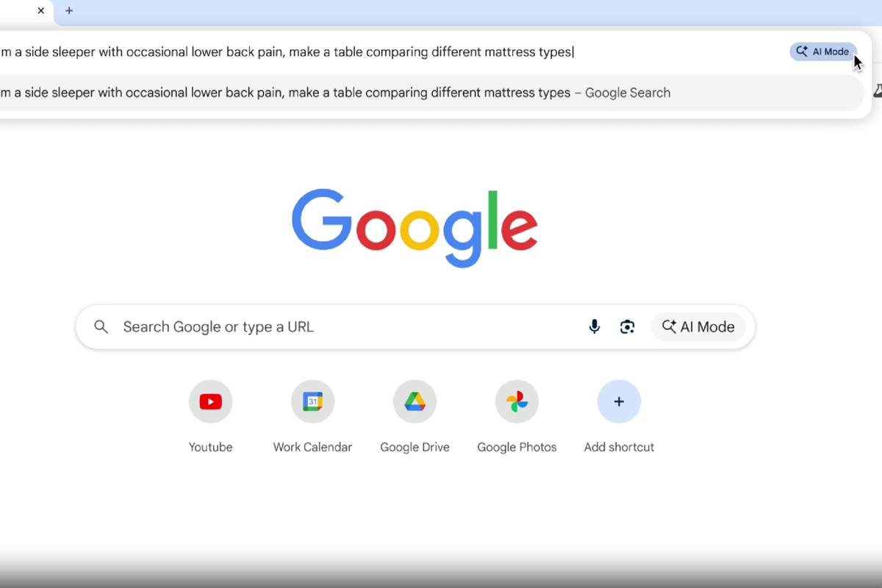Open a new tab with the plus button

click(x=69, y=10)
